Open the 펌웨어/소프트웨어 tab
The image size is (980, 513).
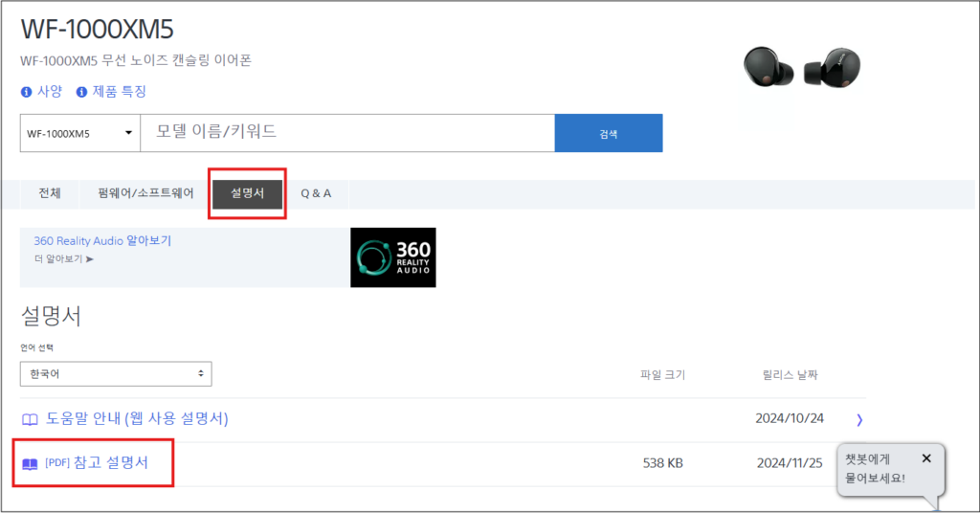tap(145, 193)
